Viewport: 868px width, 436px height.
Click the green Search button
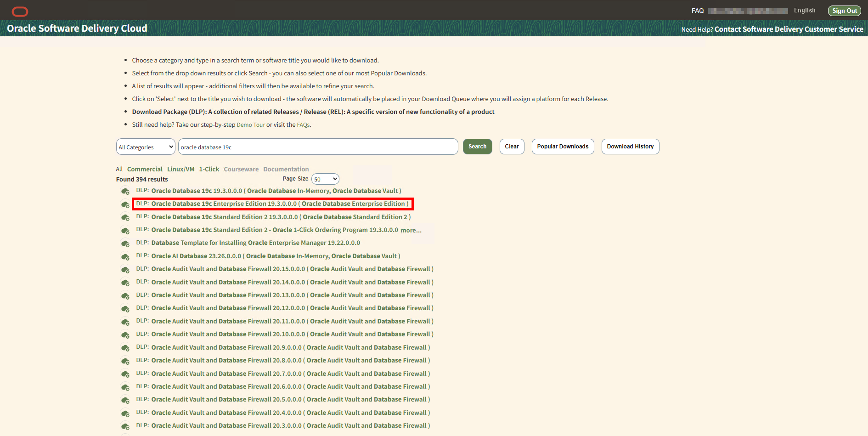point(477,147)
